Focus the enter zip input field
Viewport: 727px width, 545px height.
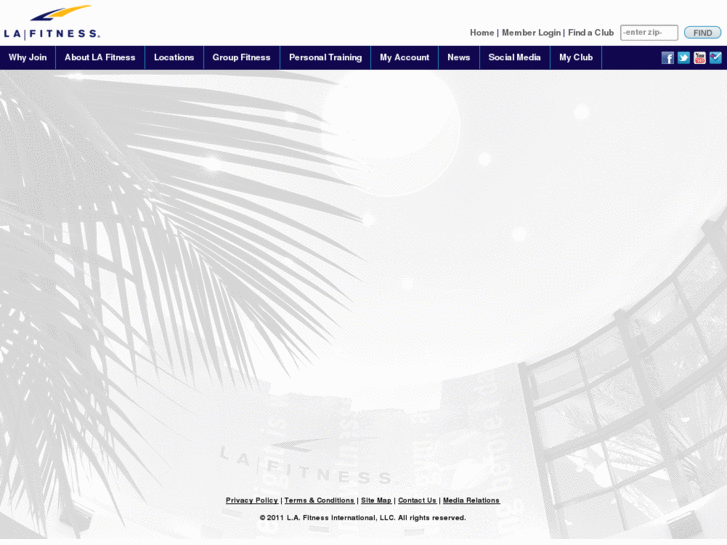[x=649, y=33]
